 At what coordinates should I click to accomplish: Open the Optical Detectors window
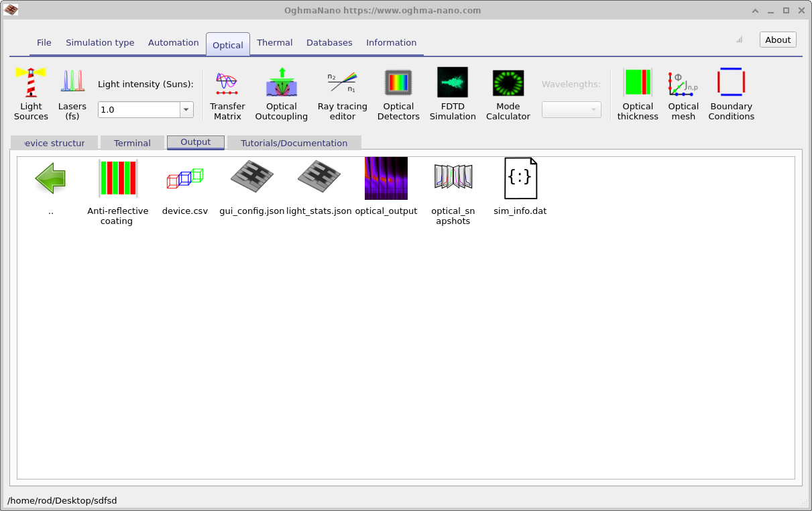398,94
